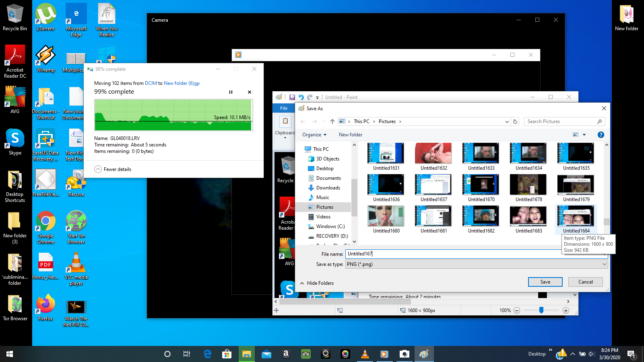Click the Undo arrow in Paint

click(301, 97)
